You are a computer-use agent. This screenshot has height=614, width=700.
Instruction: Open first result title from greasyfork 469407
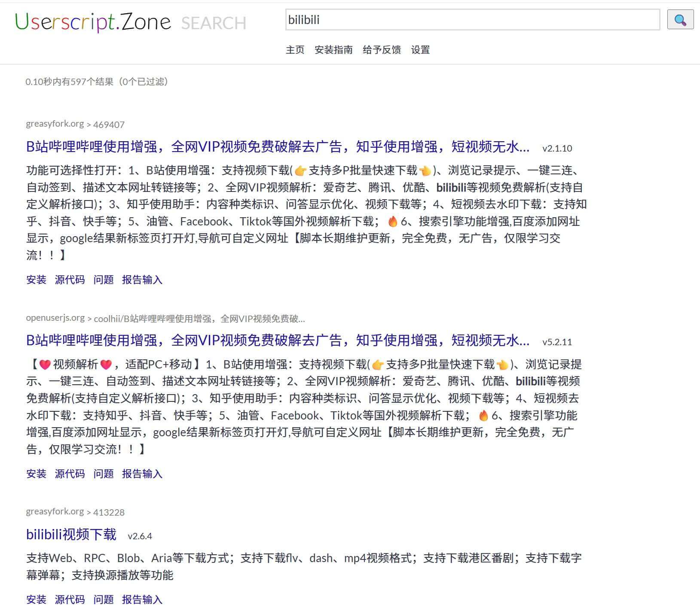coord(278,147)
